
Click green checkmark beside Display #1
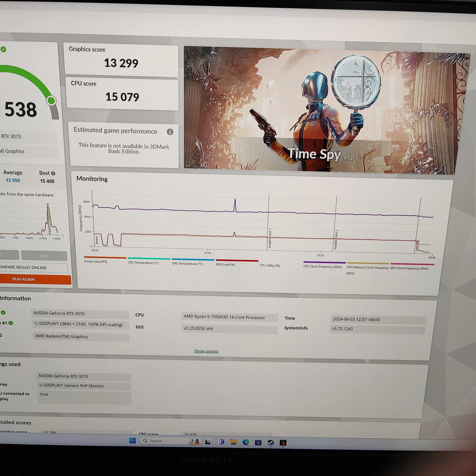[x=11, y=323]
